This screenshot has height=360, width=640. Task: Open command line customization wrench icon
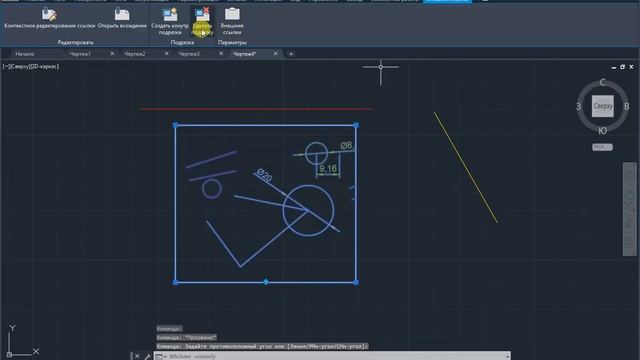click(x=147, y=356)
